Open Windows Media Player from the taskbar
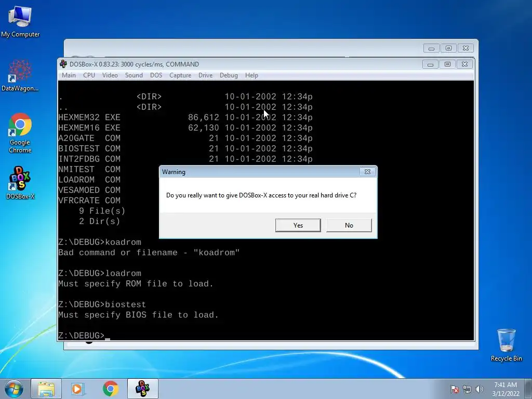 78,389
